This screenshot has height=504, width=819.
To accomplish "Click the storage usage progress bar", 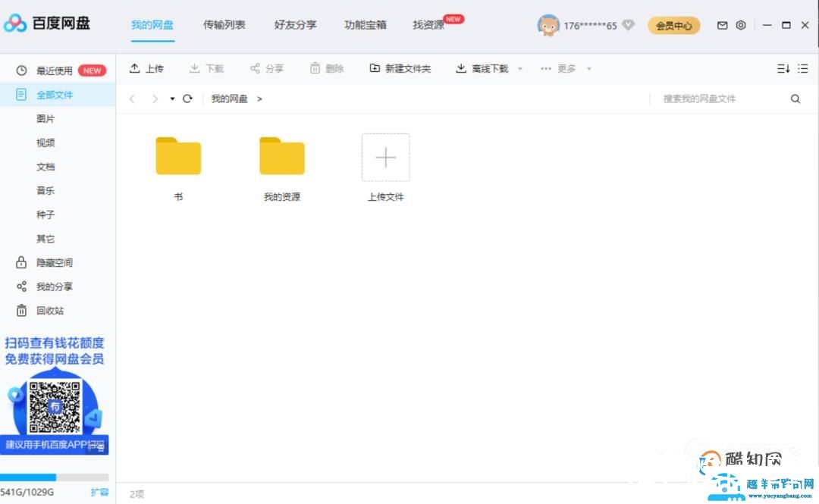I will click(55, 477).
